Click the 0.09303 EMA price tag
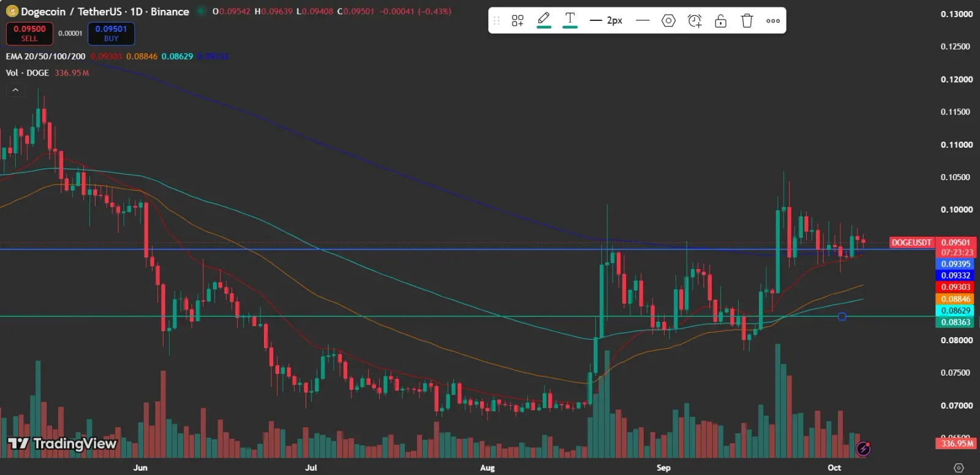 click(x=955, y=287)
